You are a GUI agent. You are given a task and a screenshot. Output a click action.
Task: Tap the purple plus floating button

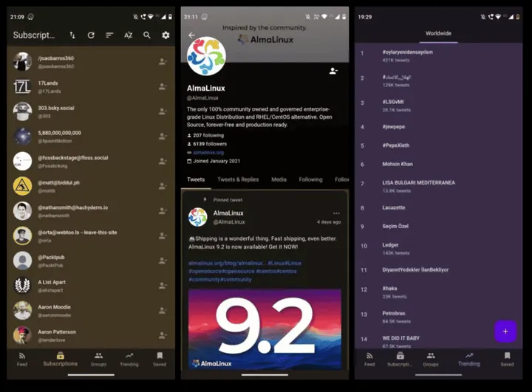tap(505, 331)
